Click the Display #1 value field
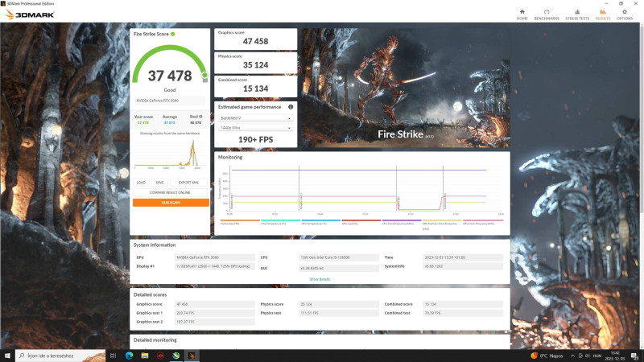The width and height of the screenshot is (644, 362). (x=214, y=266)
